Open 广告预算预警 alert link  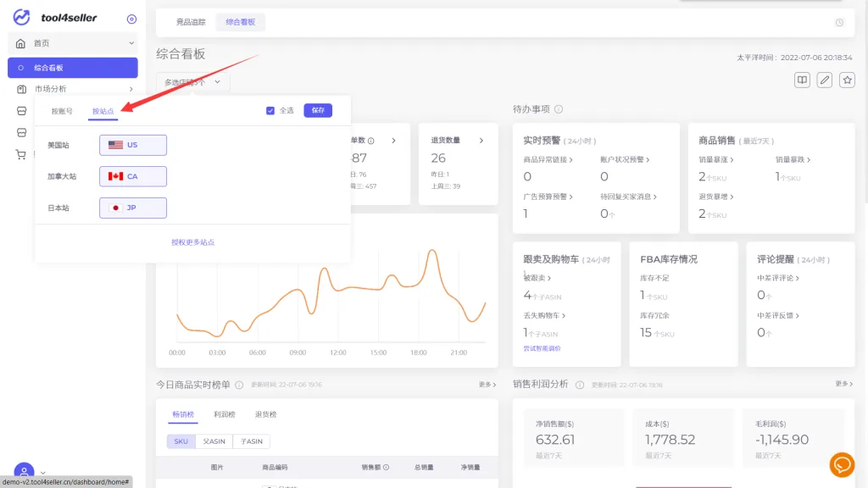click(548, 197)
